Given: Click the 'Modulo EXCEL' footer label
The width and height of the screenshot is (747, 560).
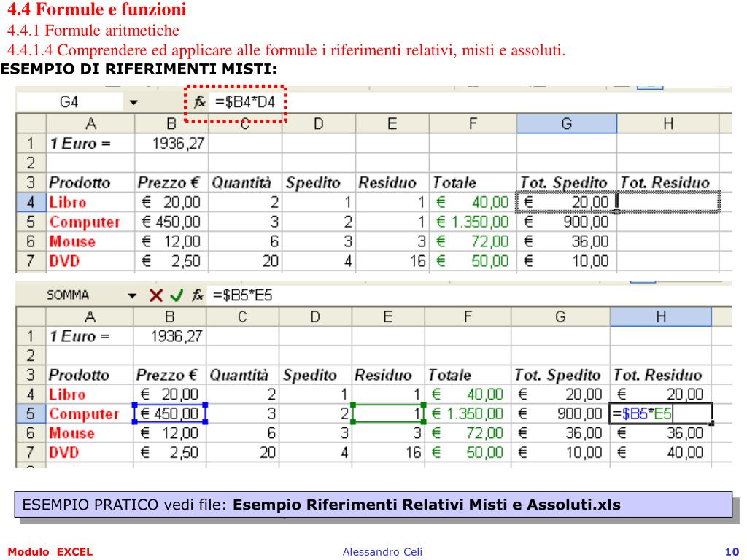Looking at the screenshot, I should [x=50, y=552].
